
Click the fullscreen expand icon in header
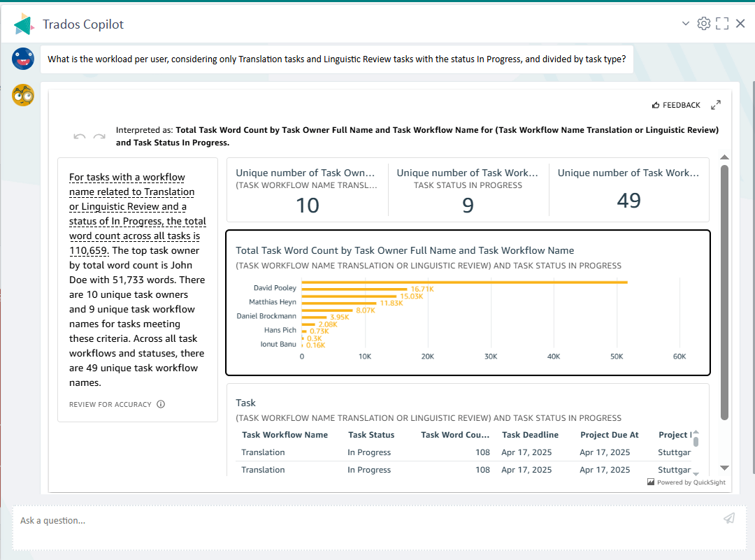tap(722, 24)
